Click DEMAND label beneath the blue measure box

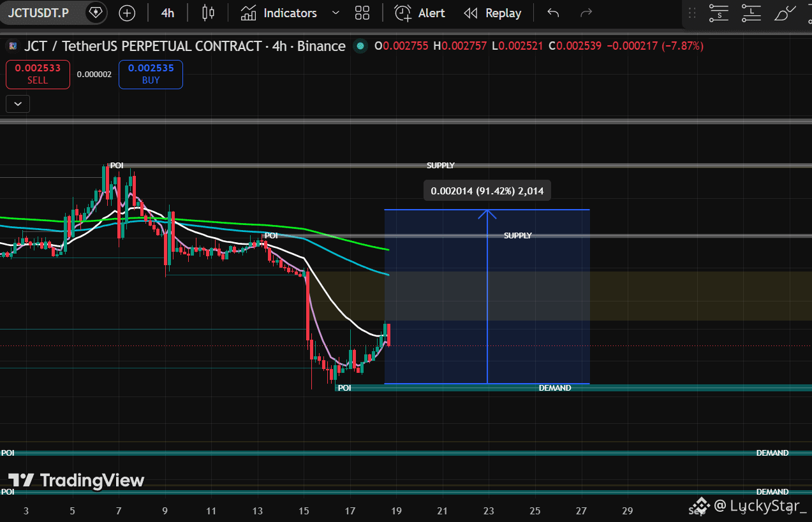555,388
